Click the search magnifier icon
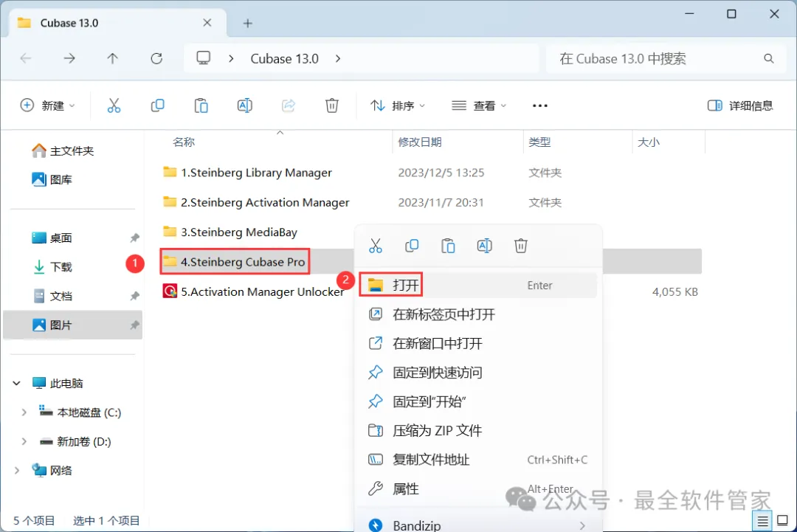The height and width of the screenshot is (532, 797). 768,59
